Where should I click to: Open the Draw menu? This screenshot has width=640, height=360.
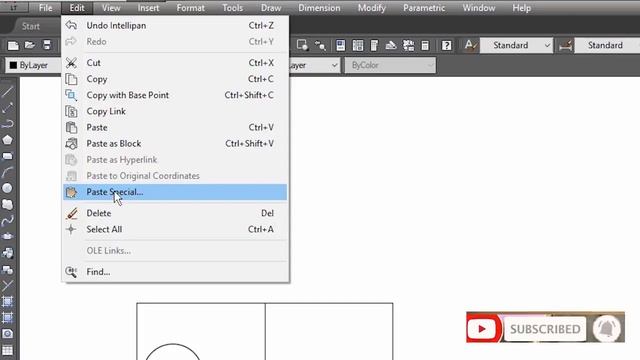coord(271,8)
